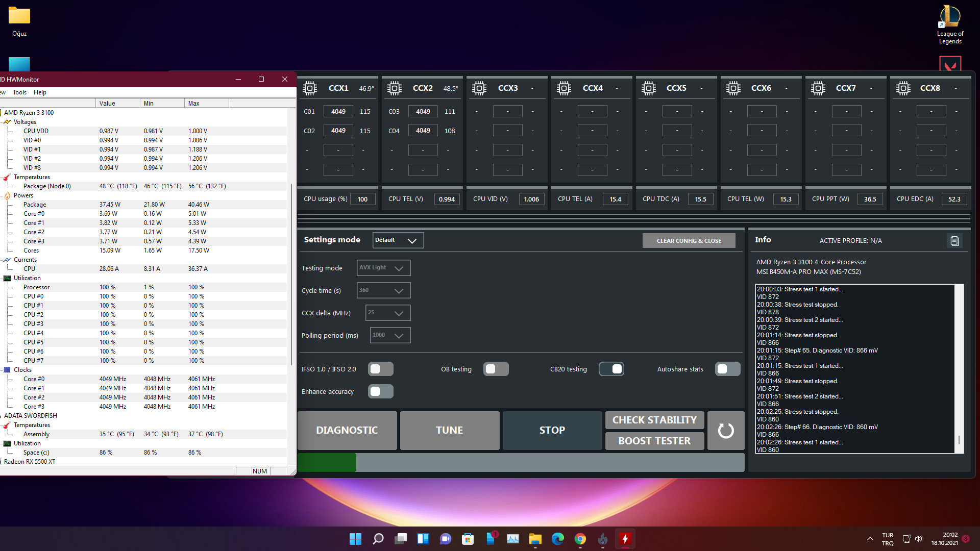Select Radeon RX 5500 XT tree node
The image size is (980, 551).
click(30, 462)
